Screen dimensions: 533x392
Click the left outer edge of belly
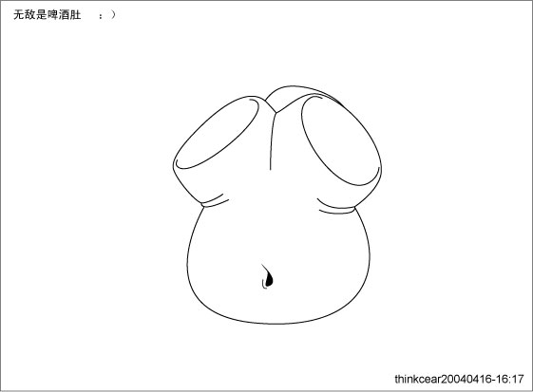click(x=188, y=258)
